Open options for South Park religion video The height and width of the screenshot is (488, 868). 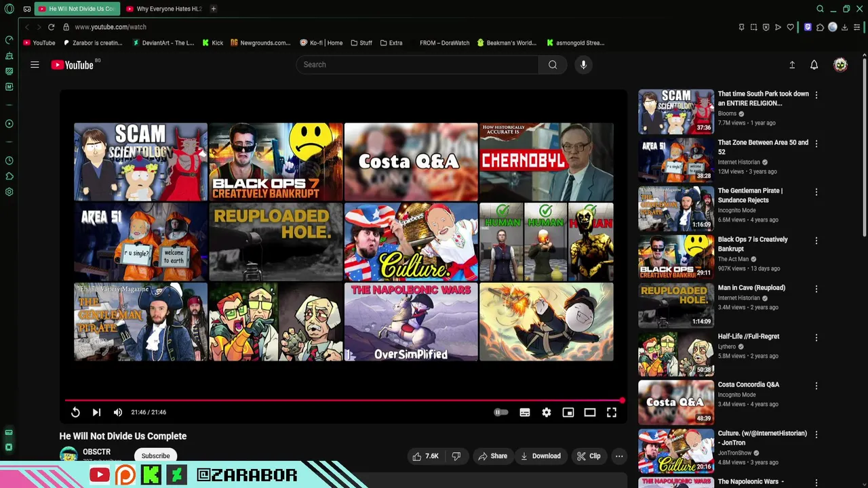coord(816,96)
